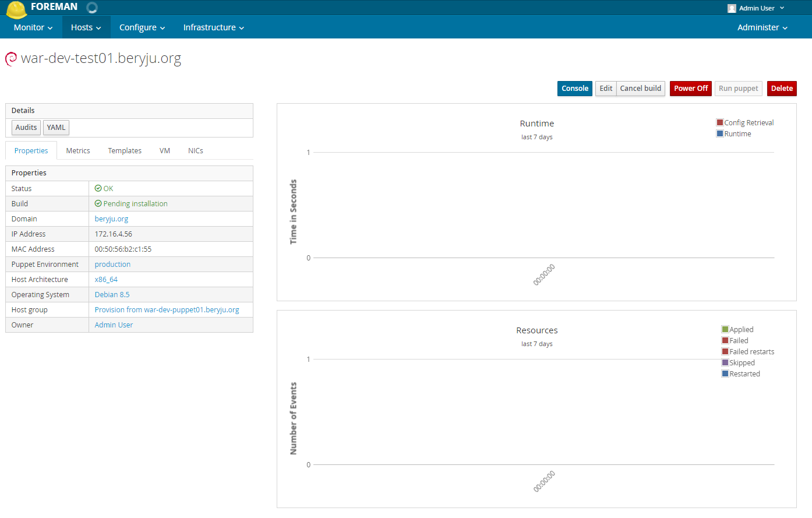The width and height of the screenshot is (812, 518).
Task: Click the red Power Off button
Action: [691, 89]
